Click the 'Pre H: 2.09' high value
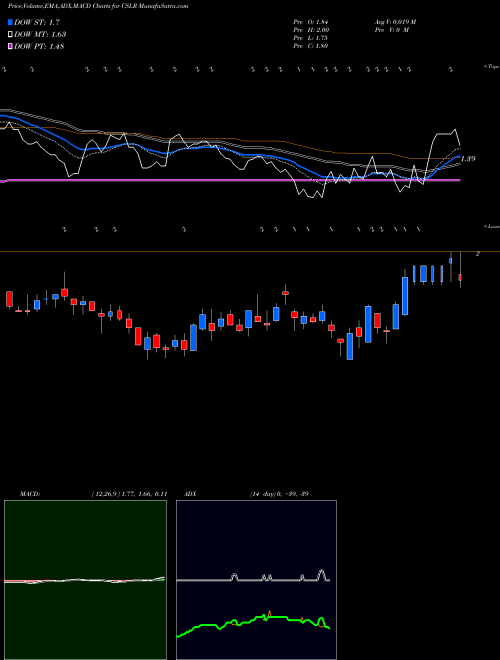This screenshot has width=500, height=660. click(311, 30)
